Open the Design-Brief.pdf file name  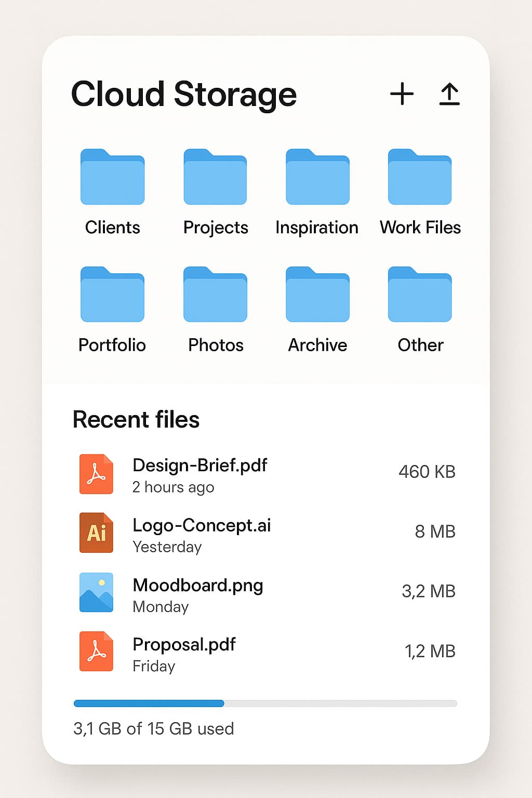pos(200,465)
